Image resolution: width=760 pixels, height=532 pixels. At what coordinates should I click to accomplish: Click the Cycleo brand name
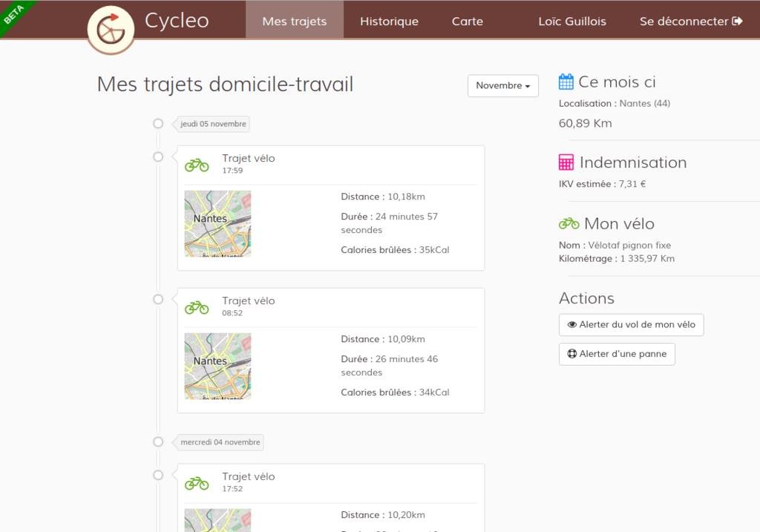coord(177,21)
